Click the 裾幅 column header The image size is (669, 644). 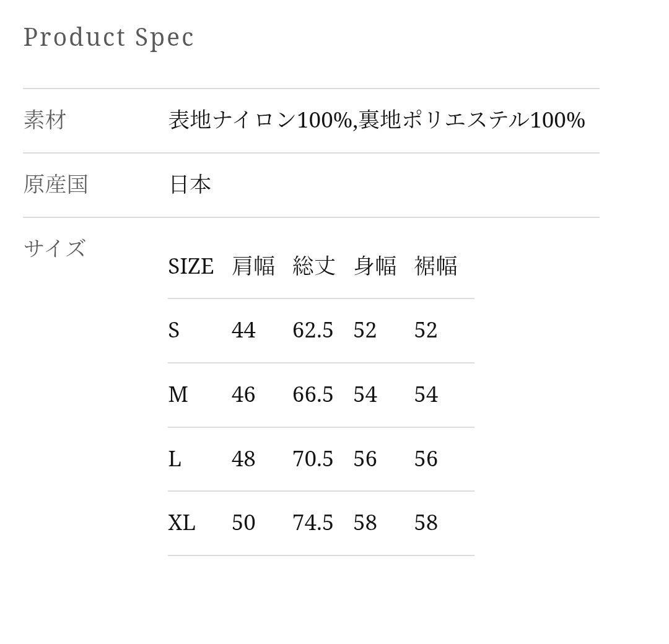pos(435,266)
